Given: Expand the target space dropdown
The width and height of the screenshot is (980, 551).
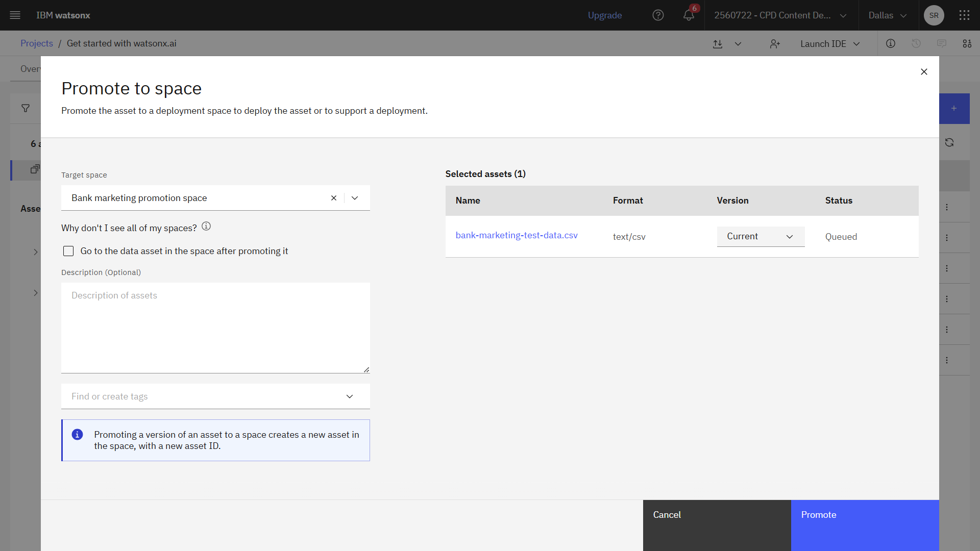Looking at the screenshot, I should (x=355, y=198).
